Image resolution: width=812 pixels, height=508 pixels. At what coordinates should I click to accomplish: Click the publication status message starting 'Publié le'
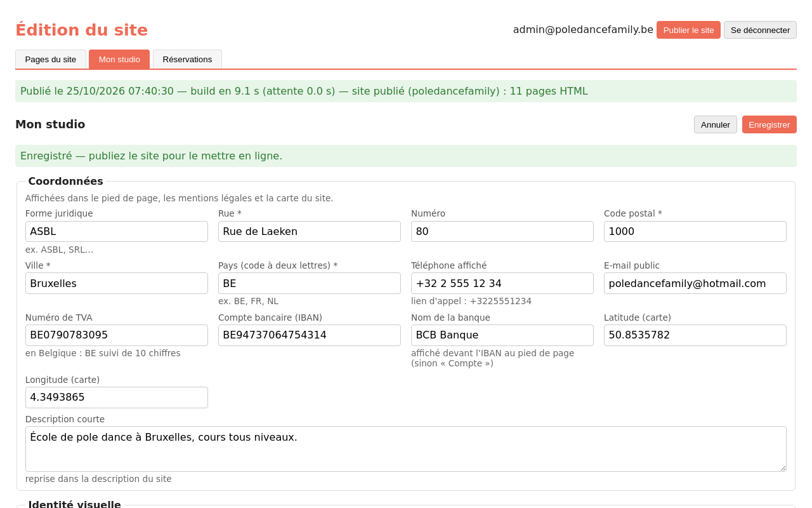(x=406, y=91)
